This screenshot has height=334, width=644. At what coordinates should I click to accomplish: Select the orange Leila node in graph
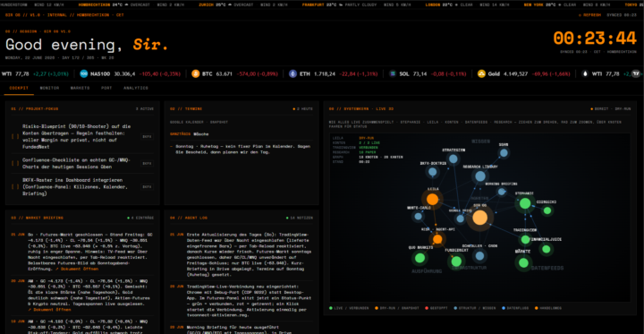click(x=433, y=200)
